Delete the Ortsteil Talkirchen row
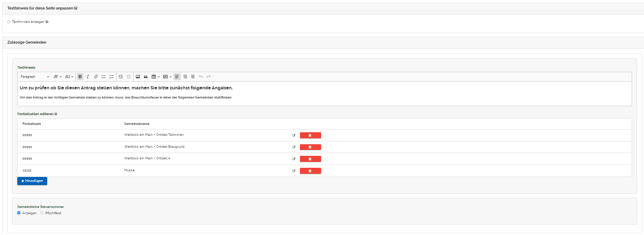 coord(310,135)
